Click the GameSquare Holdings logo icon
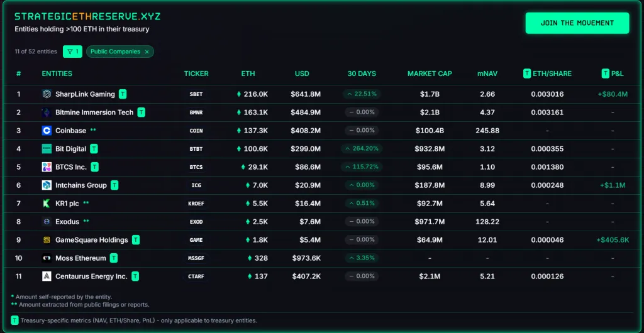 47,240
